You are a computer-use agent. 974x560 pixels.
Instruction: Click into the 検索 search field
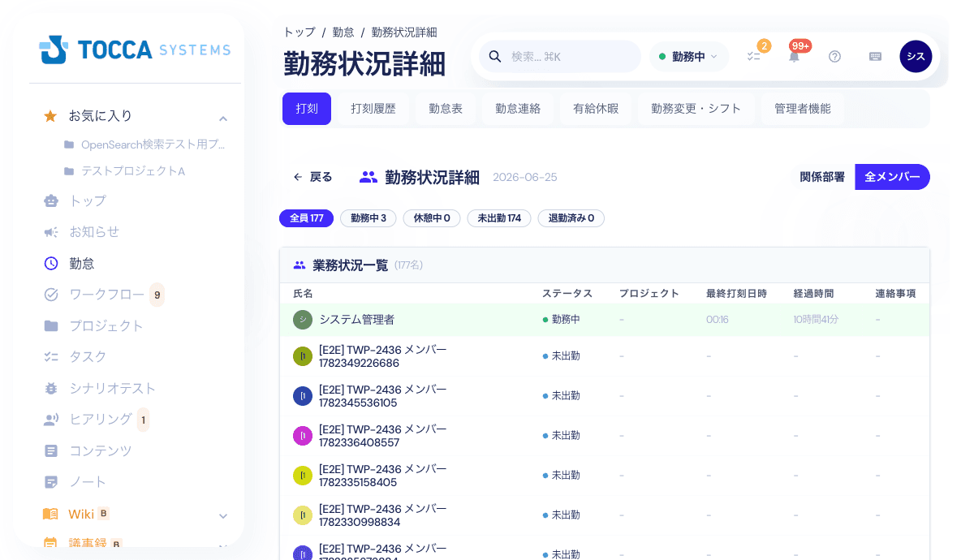(560, 57)
